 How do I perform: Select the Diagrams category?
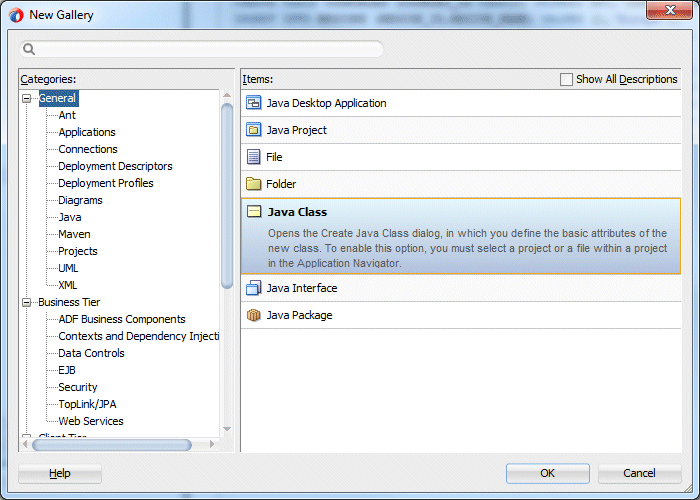point(80,200)
